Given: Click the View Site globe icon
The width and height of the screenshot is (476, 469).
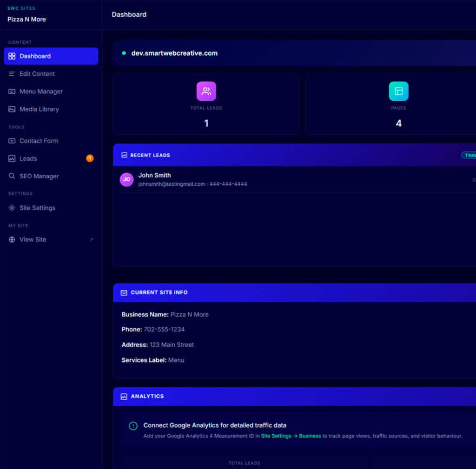Looking at the screenshot, I should click(12, 240).
